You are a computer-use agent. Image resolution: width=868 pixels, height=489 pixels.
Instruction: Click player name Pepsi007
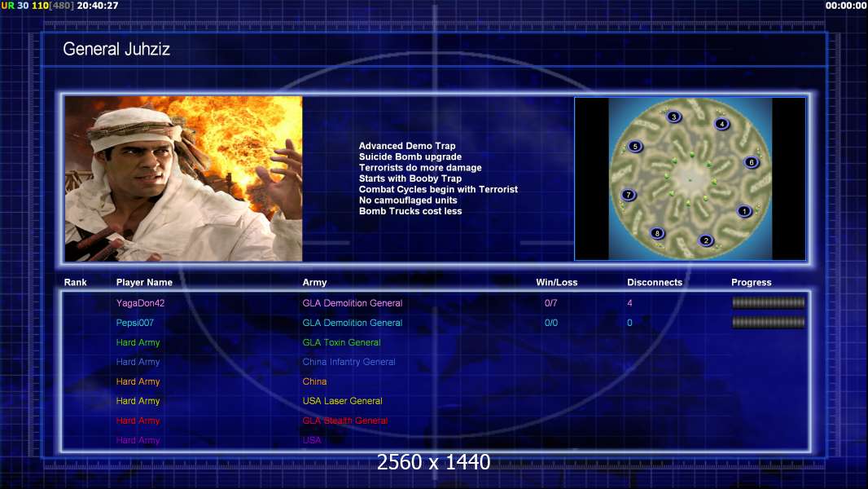coord(134,323)
